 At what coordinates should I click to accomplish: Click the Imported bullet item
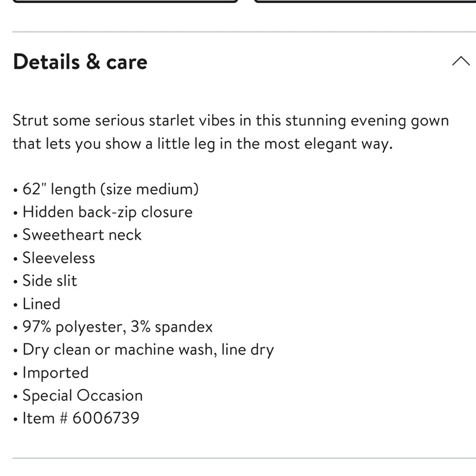pyautogui.click(x=56, y=373)
